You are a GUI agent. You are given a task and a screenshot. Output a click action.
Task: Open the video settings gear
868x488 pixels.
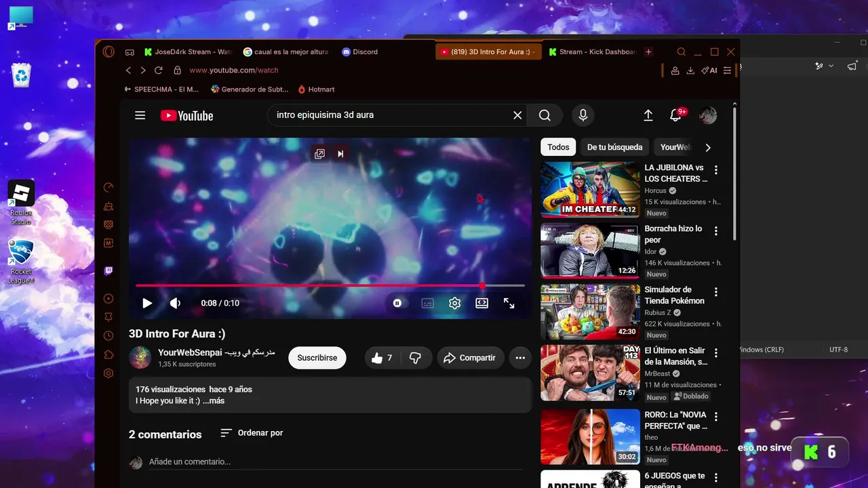coord(455,304)
